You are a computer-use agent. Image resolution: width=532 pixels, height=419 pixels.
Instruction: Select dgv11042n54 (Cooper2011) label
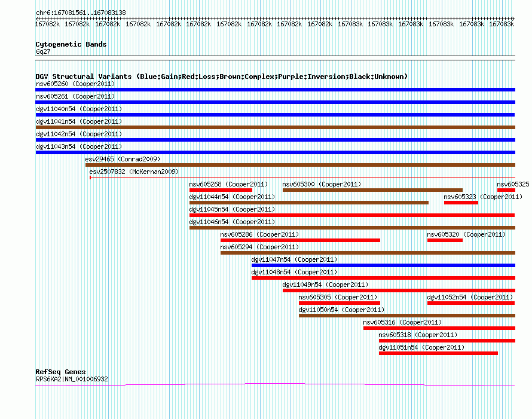tap(79, 134)
